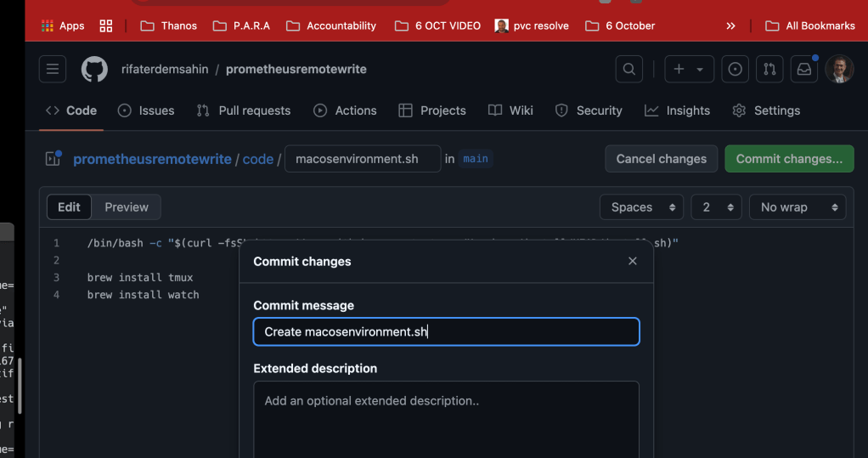The image size is (868, 458).
Task: Click the main branch label
Action: coord(476,159)
